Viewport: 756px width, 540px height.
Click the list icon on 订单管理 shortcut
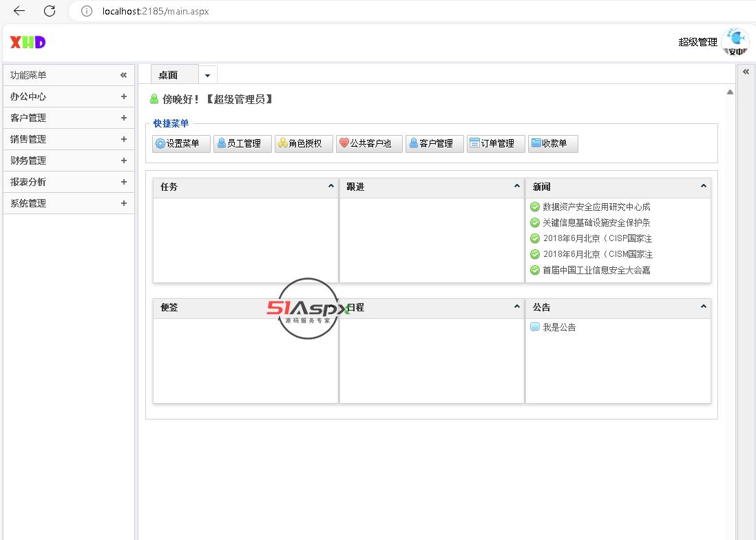(x=474, y=143)
